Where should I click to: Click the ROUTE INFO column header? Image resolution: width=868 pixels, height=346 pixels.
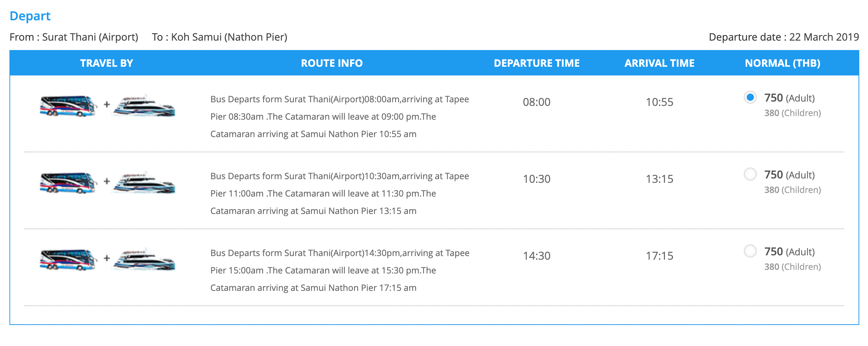332,63
